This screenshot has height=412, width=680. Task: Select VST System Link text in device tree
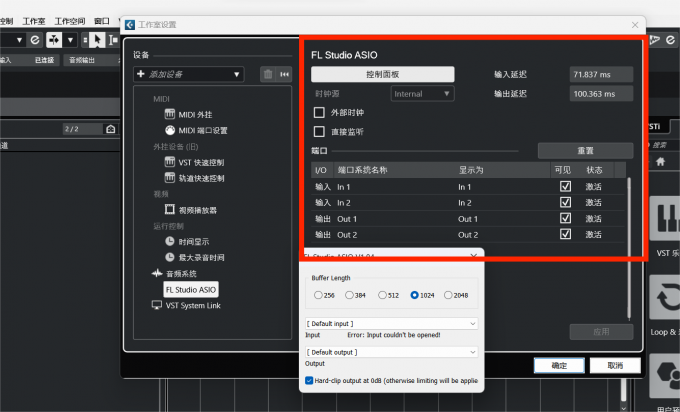pos(193,305)
